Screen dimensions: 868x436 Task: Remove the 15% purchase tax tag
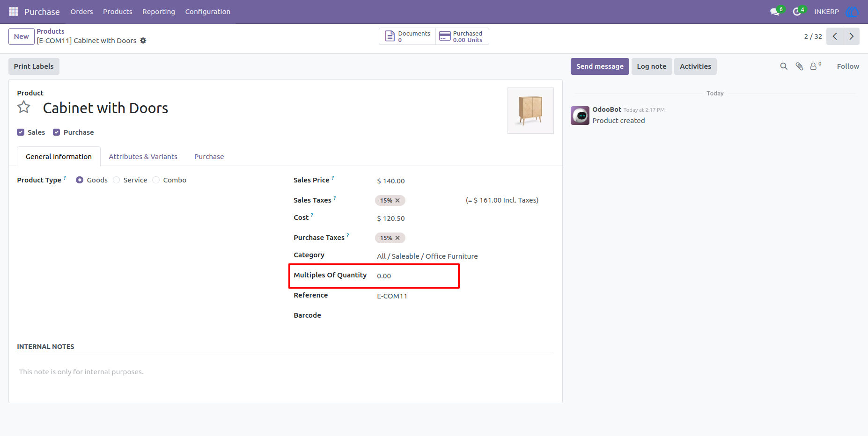pos(397,238)
